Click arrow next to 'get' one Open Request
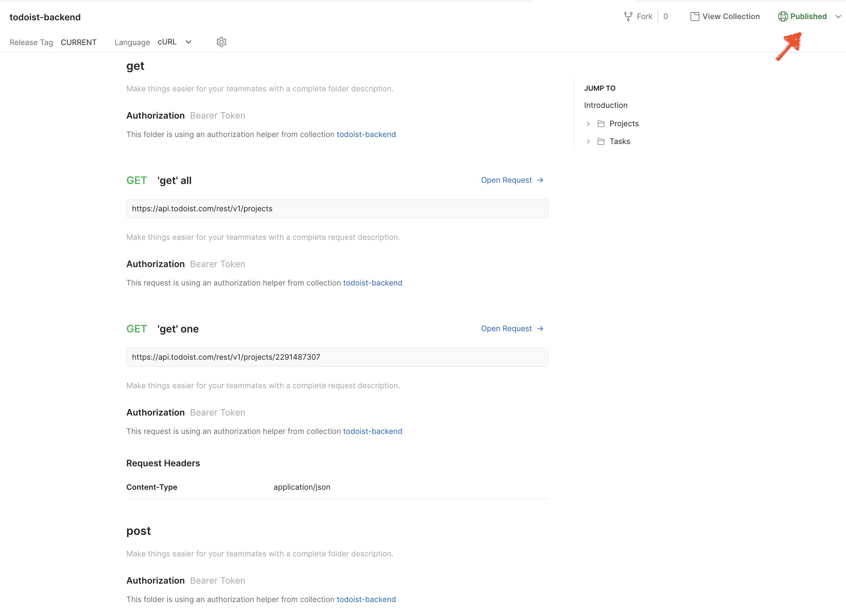The width and height of the screenshot is (846, 616). [540, 329]
